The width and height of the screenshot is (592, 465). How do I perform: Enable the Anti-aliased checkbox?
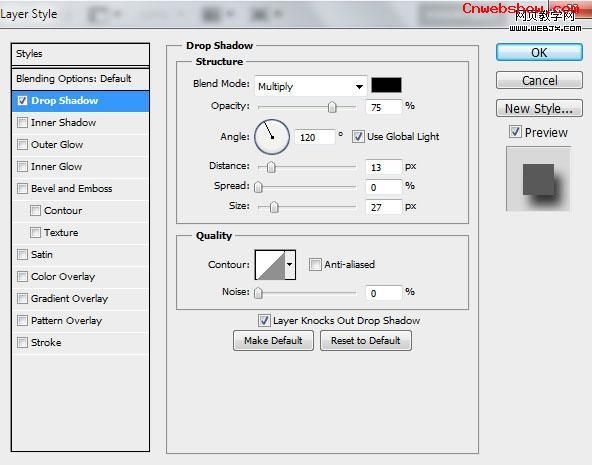pyautogui.click(x=315, y=264)
